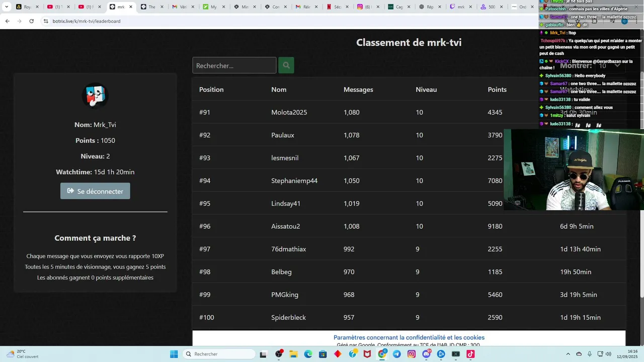Switch to the Twitch mrk tab

(464, 7)
